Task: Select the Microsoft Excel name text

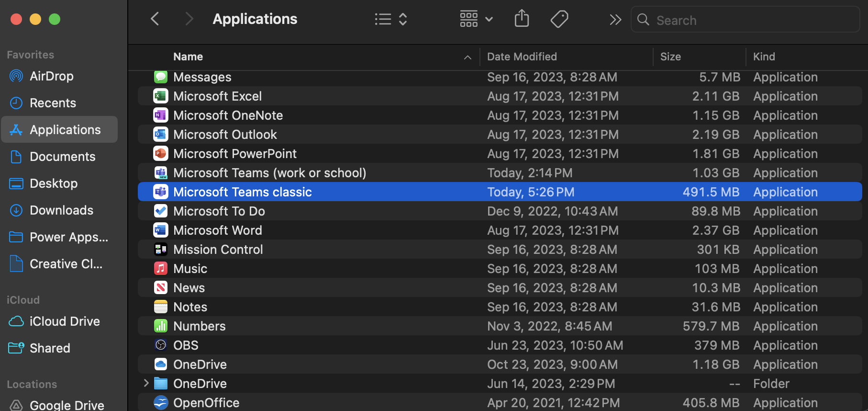Action: pos(217,96)
